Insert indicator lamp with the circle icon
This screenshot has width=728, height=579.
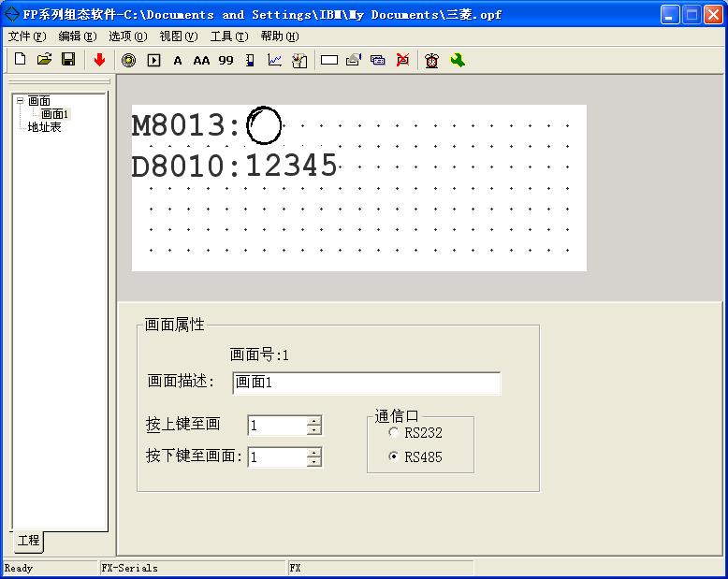pyautogui.click(x=128, y=60)
